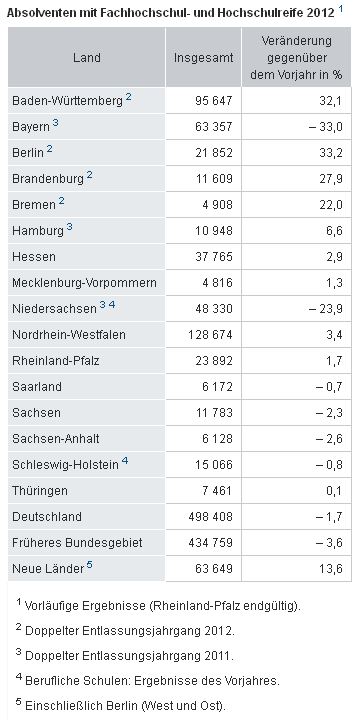Click the Insgesamt column header
The height and width of the screenshot is (721, 361).
tap(203, 57)
